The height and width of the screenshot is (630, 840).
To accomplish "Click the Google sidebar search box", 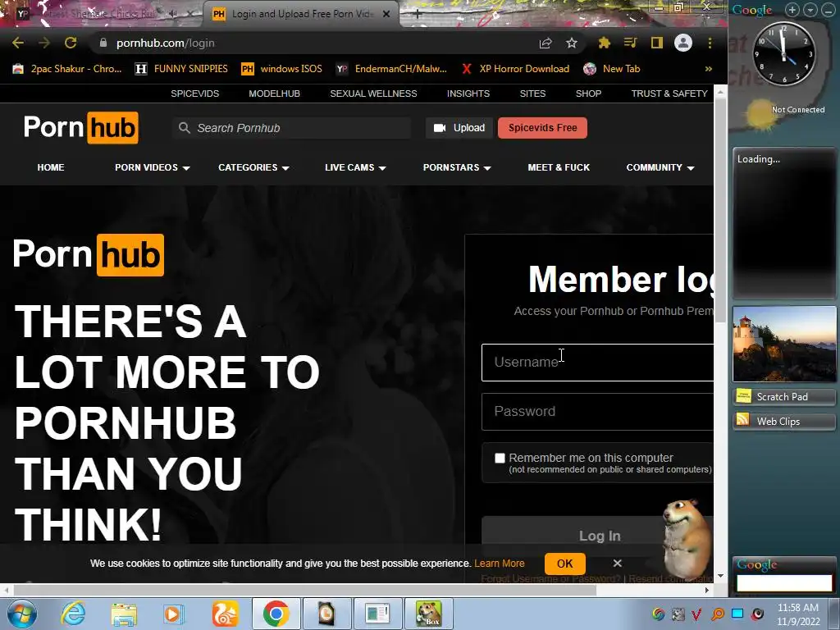I will point(784,583).
